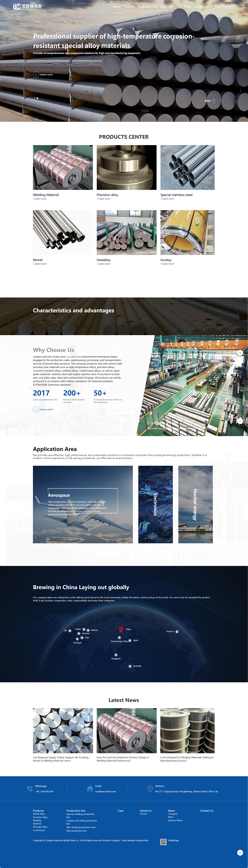248x868 pixels.
Task: Open the Hastelloy product thumbnail
Action: 126,232
